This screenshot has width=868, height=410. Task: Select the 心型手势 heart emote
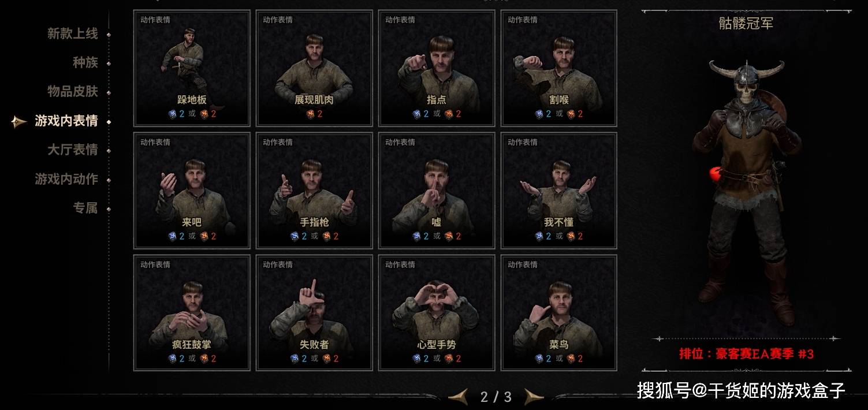pyautogui.click(x=437, y=313)
